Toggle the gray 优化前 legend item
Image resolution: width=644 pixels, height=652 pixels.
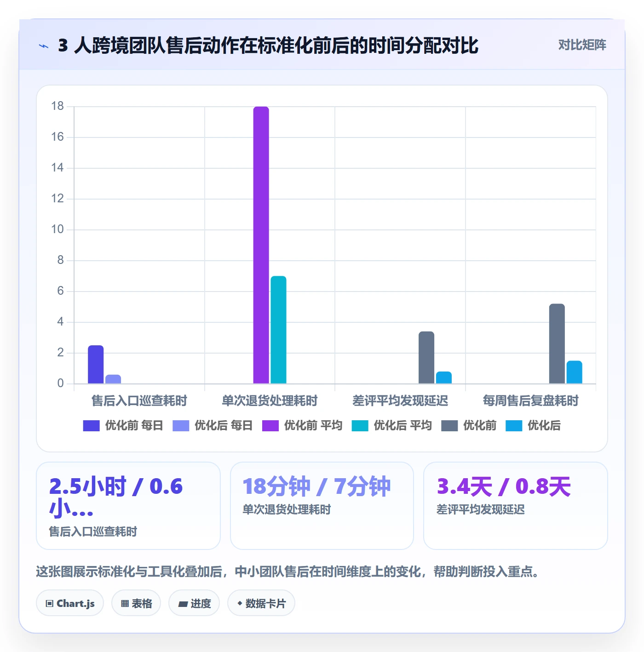pyautogui.click(x=469, y=426)
